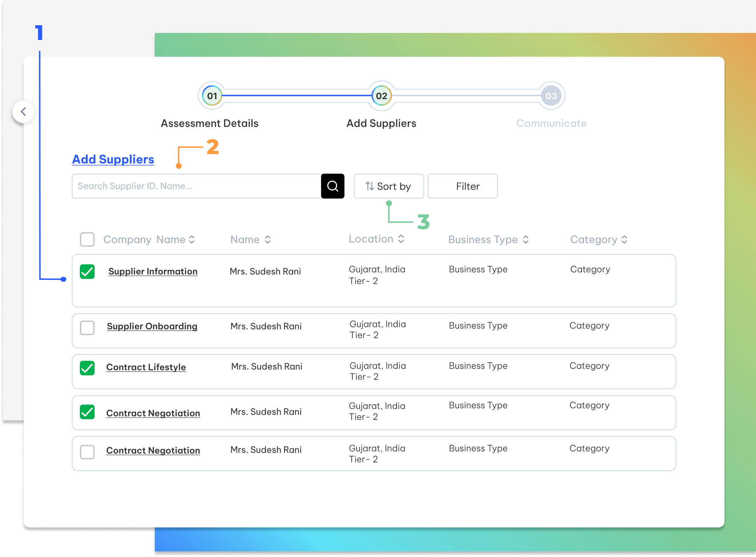Uncheck the checked Contract Negotiation checkbox
The height and width of the screenshot is (557, 756).
pyautogui.click(x=87, y=412)
